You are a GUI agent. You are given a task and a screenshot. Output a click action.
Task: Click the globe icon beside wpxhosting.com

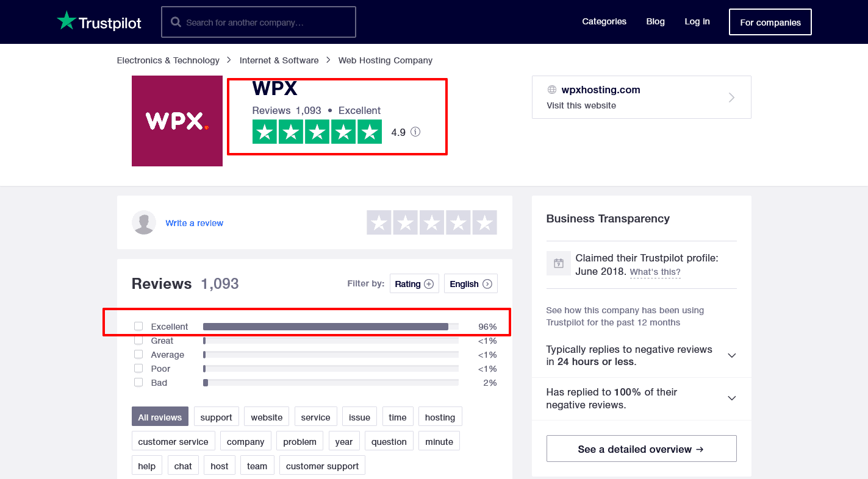(552, 90)
